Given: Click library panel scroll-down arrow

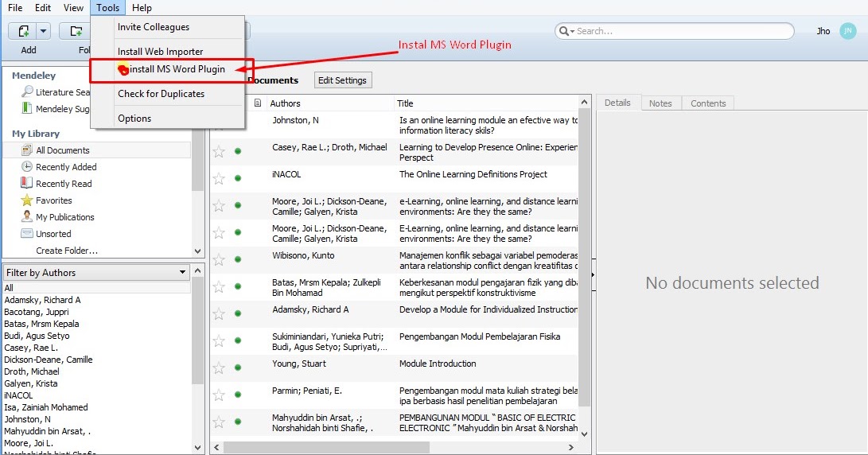Looking at the screenshot, I should click(197, 251).
